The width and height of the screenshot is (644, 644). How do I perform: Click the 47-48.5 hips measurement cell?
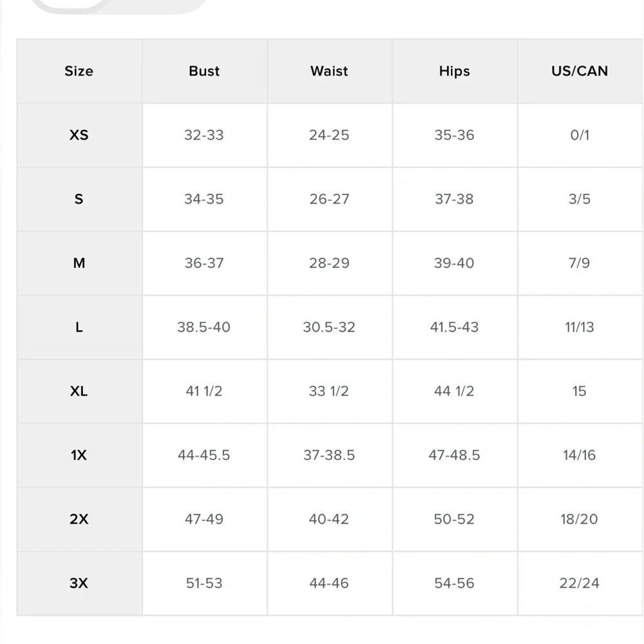pos(454,455)
